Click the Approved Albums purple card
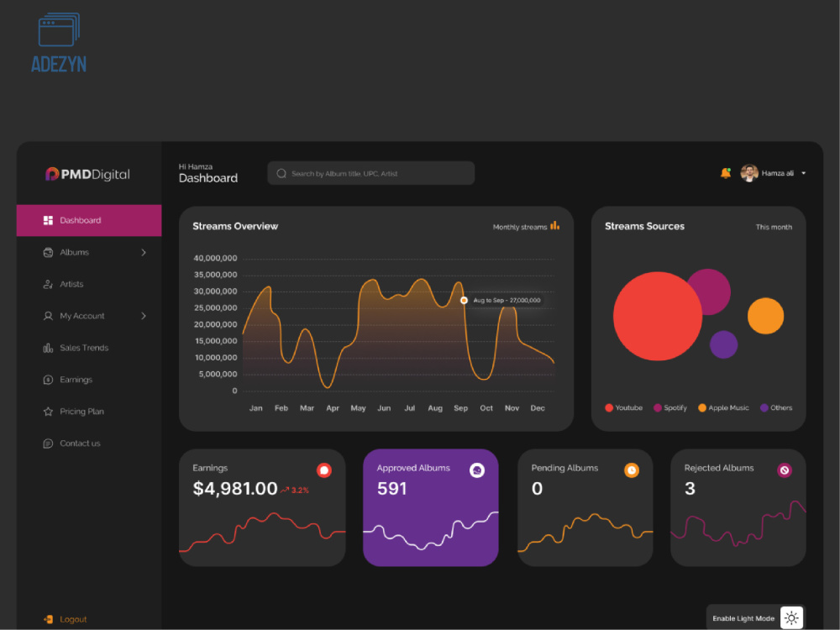Screen dimensions: 840x630 tap(431, 507)
